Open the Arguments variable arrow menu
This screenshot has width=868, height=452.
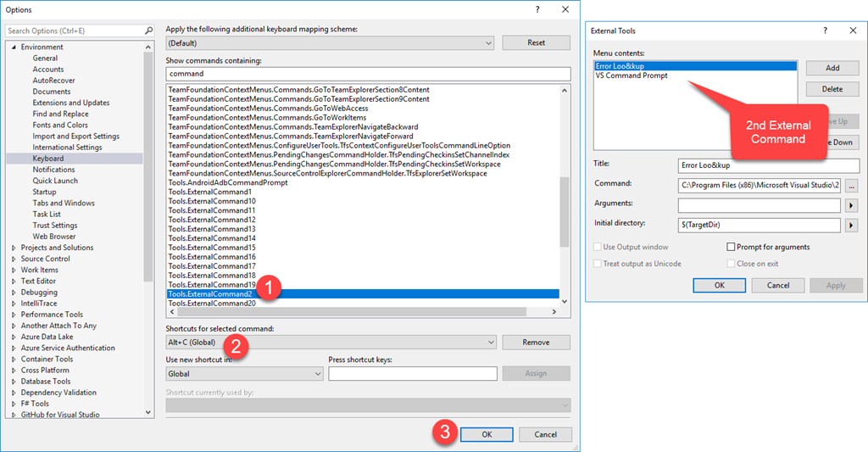[852, 205]
